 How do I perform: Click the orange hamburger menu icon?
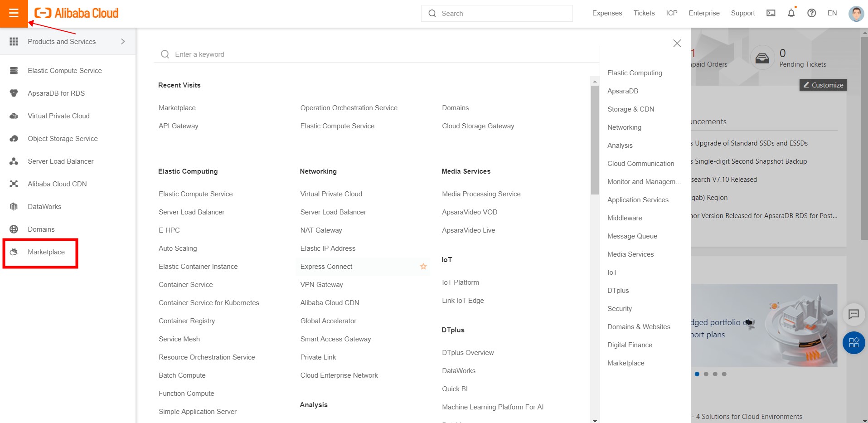pyautogui.click(x=14, y=13)
